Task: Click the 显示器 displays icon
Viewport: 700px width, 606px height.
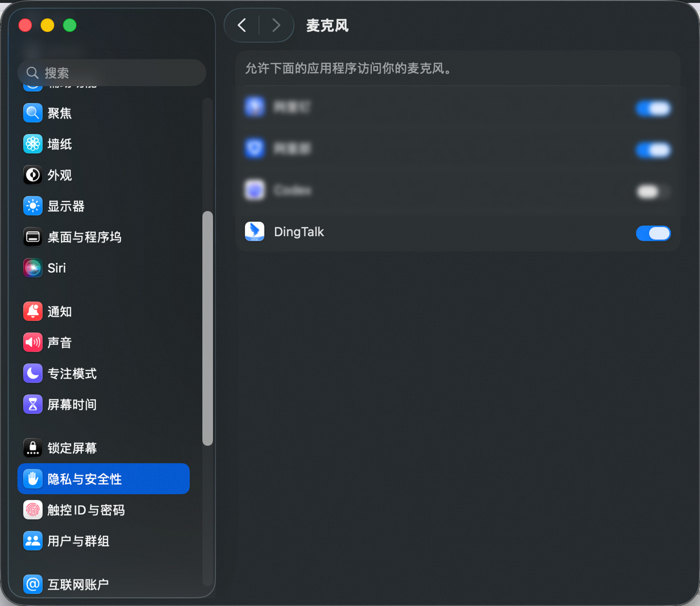Action: [33, 206]
